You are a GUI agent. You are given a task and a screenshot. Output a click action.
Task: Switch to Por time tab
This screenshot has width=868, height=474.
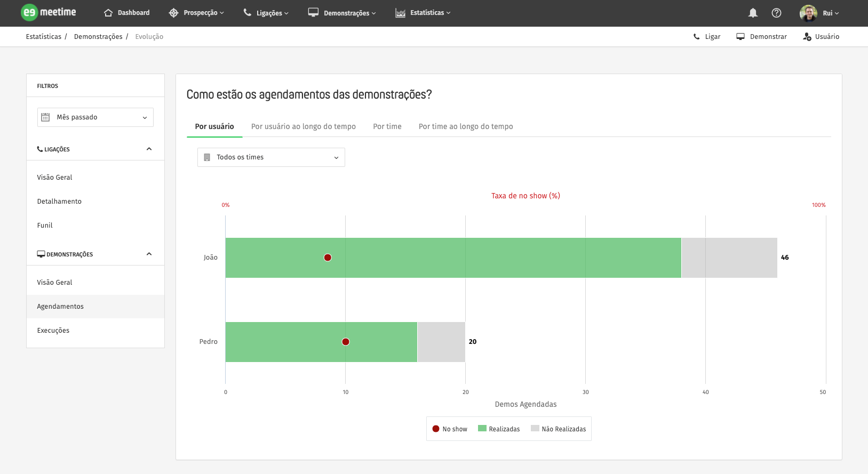[x=387, y=126]
